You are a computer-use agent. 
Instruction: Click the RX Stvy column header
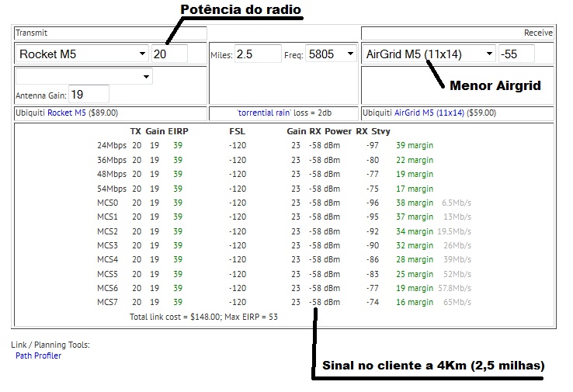(x=373, y=131)
